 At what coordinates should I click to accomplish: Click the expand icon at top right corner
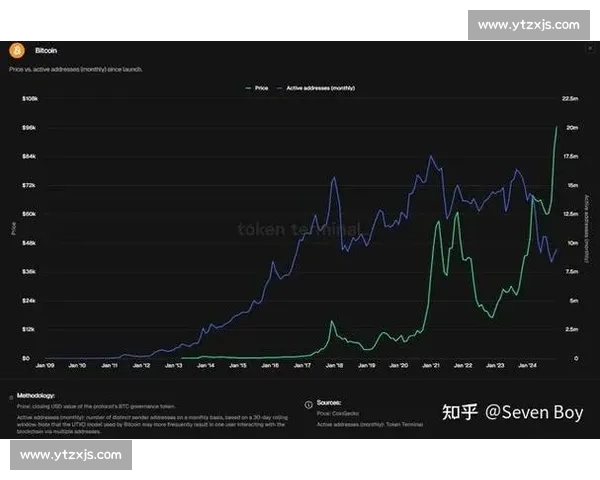pyautogui.click(x=589, y=48)
